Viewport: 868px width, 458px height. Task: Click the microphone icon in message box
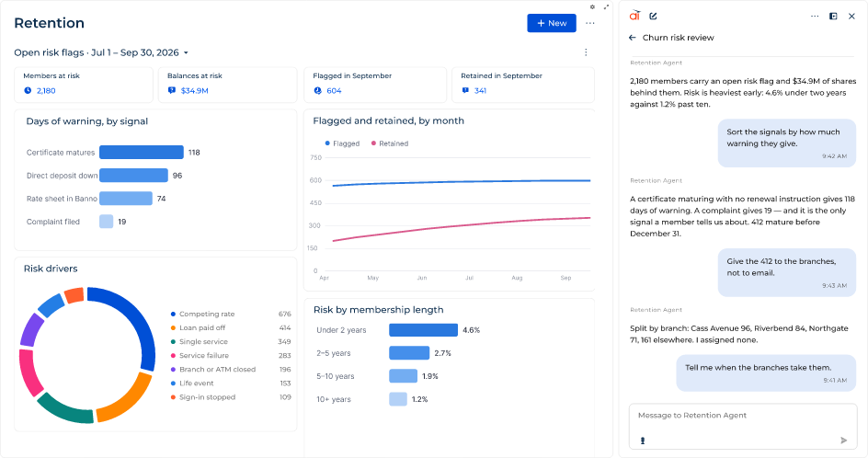(x=643, y=441)
